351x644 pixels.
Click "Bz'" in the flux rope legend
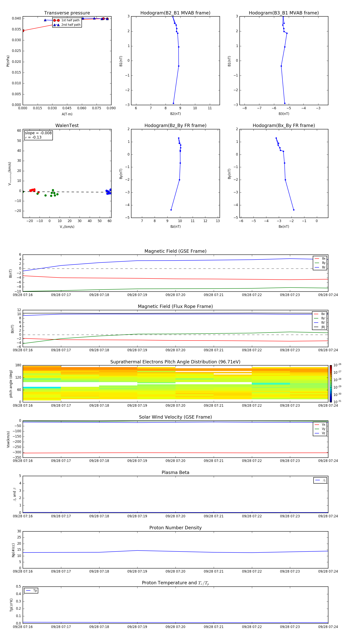pyautogui.click(x=323, y=323)
